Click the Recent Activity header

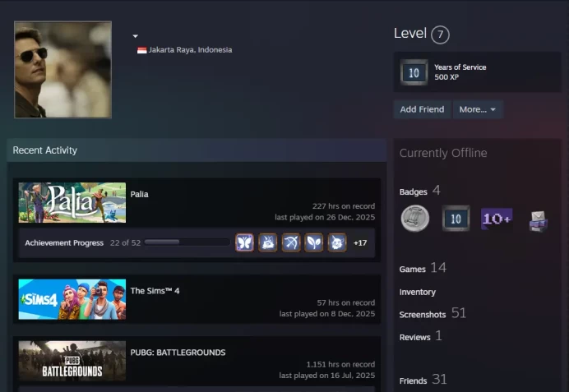(x=45, y=150)
